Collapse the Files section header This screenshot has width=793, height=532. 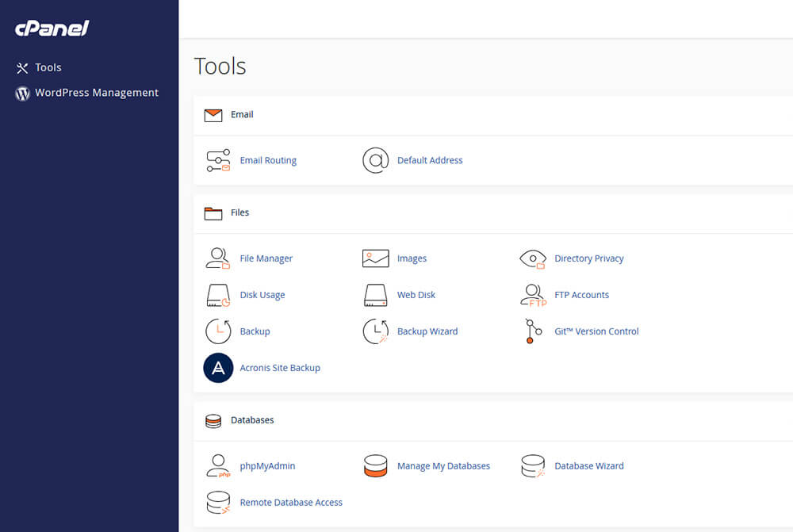click(x=239, y=212)
